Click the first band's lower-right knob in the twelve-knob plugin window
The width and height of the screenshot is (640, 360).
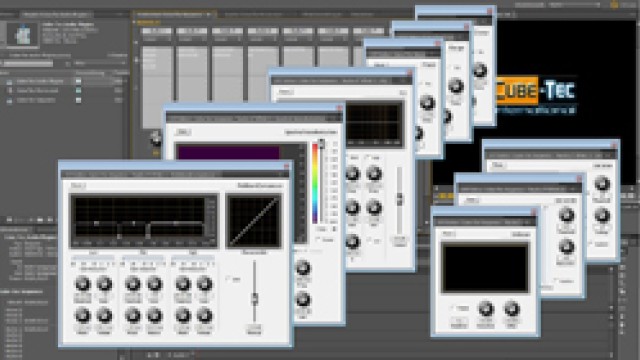pyautogui.click(x=104, y=315)
